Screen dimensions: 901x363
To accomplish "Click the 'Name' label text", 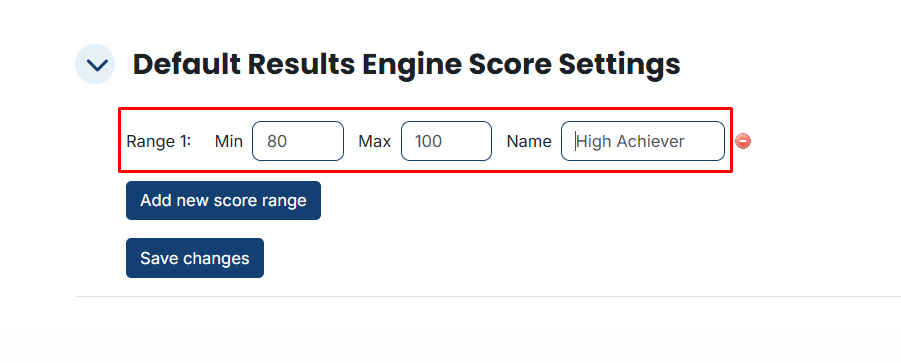I will [x=529, y=141].
